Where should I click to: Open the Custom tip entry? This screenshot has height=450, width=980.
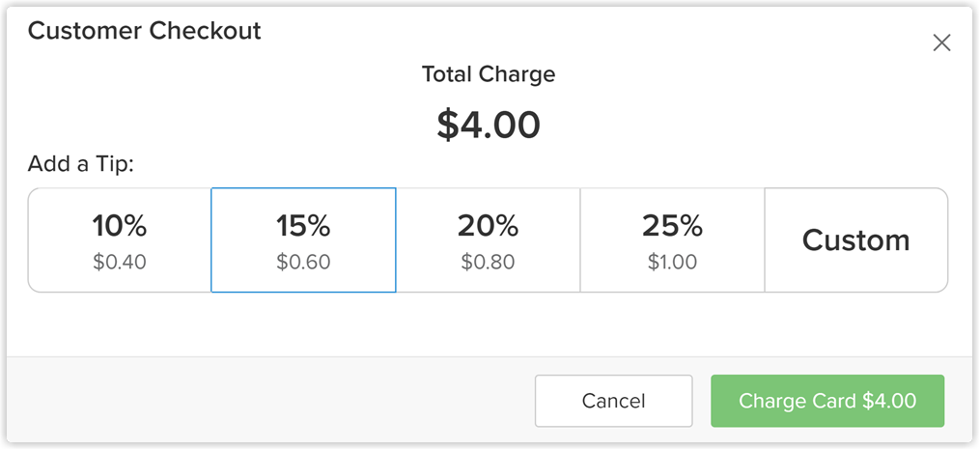pyautogui.click(x=855, y=240)
